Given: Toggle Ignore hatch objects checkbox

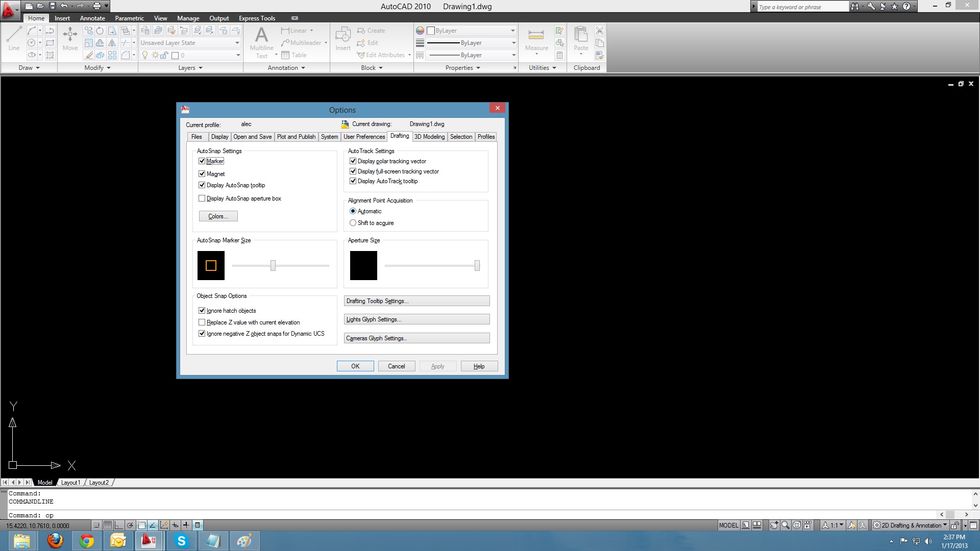Looking at the screenshot, I should coord(202,311).
